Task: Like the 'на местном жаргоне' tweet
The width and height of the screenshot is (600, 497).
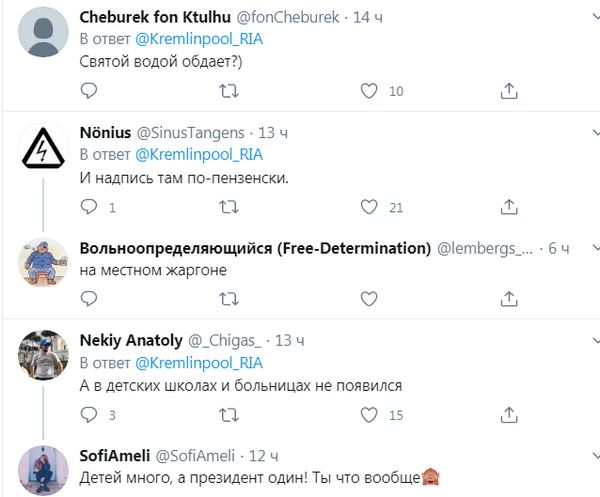Action: tap(369, 296)
